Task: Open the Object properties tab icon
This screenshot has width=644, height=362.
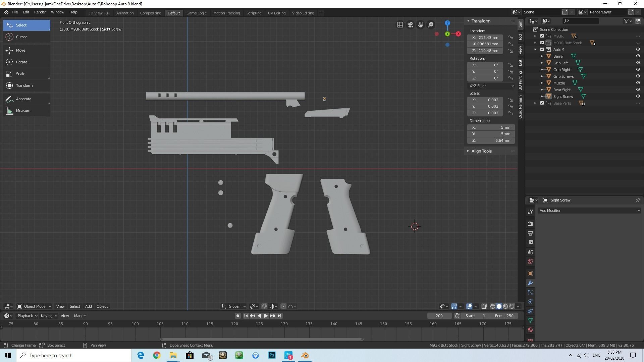Action: [x=530, y=274]
